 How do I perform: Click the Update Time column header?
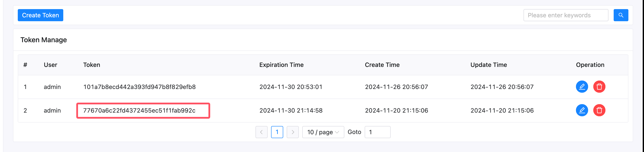(x=488, y=65)
